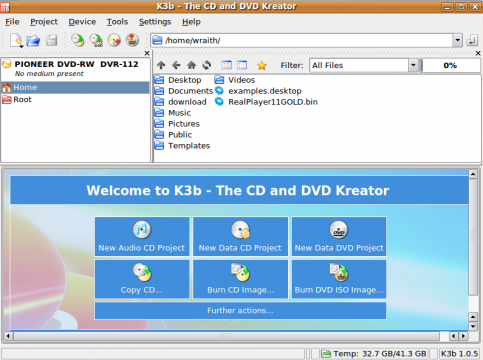Navigate back with the left arrow
Viewport: 483px width, 360px height.
176,65
